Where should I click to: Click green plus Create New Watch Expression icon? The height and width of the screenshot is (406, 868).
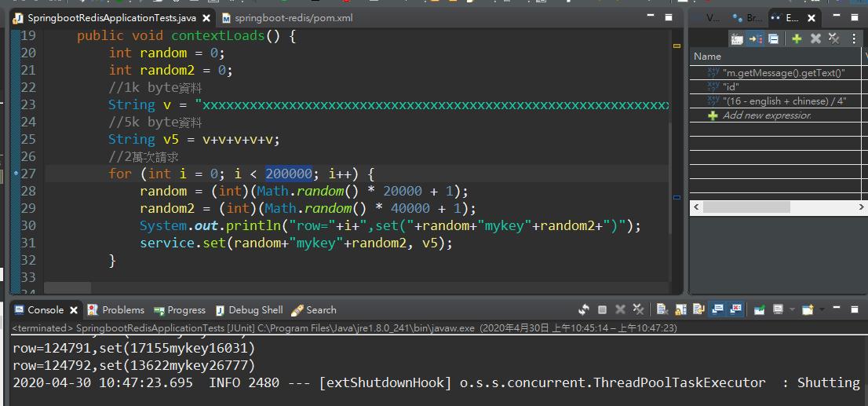(797, 38)
